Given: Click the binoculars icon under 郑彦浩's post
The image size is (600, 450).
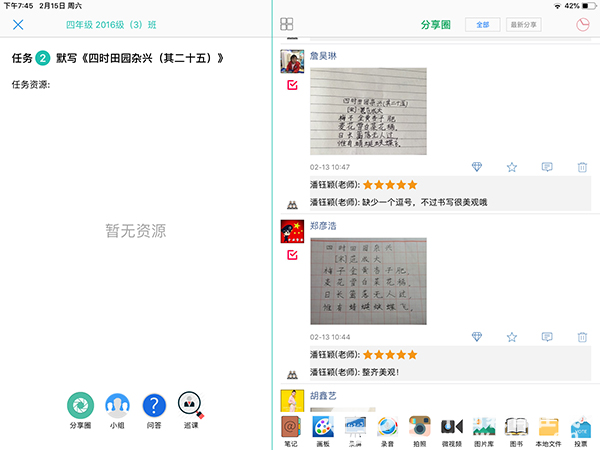Looking at the screenshot, I should tap(292, 375).
